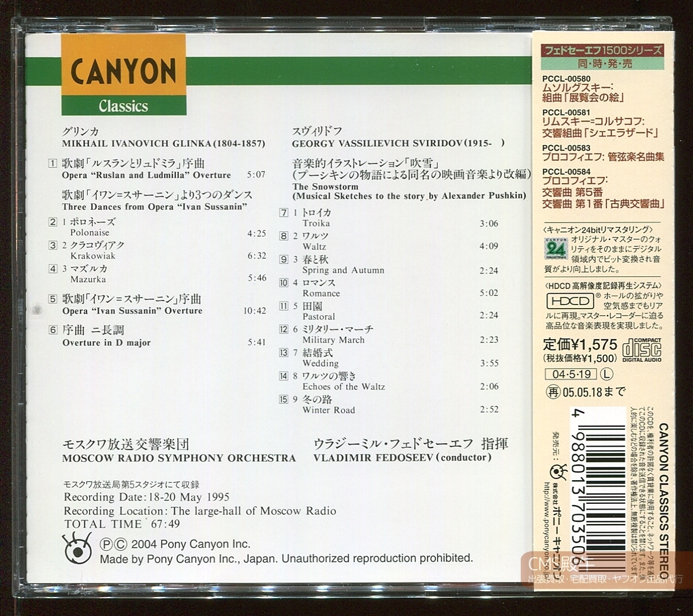The height and width of the screenshot is (616, 693).
Task: Click boxed track number 1
Action: pyautogui.click(x=53, y=164)
